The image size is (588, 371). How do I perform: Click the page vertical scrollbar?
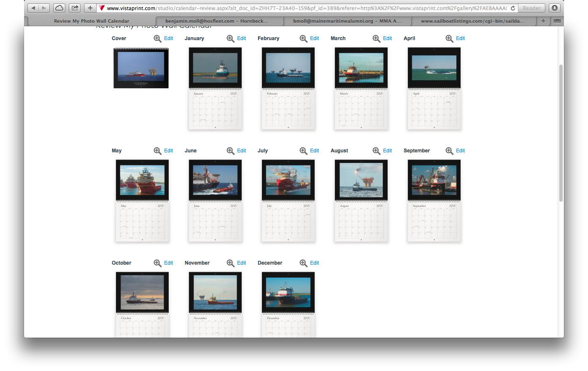coord(561,133)
